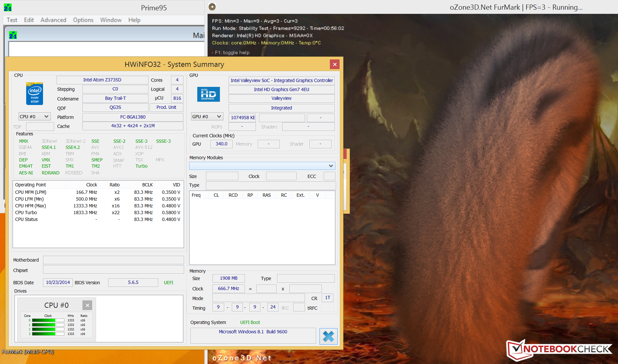Viewport: 618px width, 364px height.
Task: Expand the CPU #0 selector dropdown
Action: [34, 117]
